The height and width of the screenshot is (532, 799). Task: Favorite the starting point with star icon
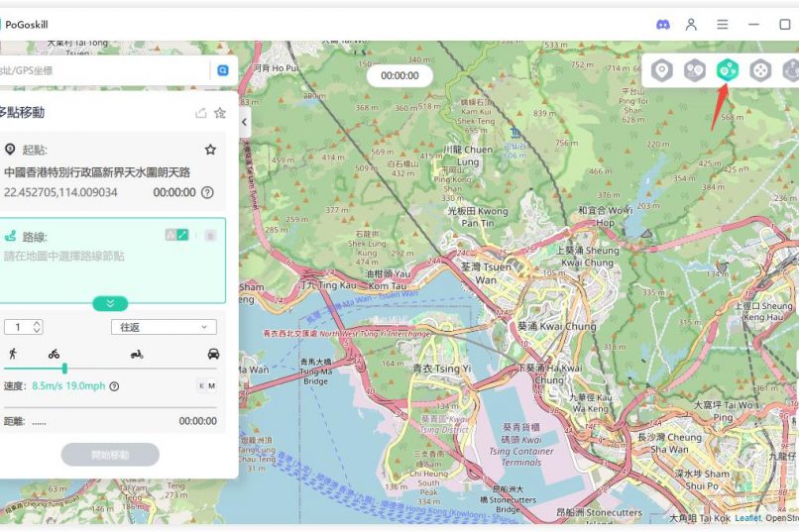pos(210,150)
